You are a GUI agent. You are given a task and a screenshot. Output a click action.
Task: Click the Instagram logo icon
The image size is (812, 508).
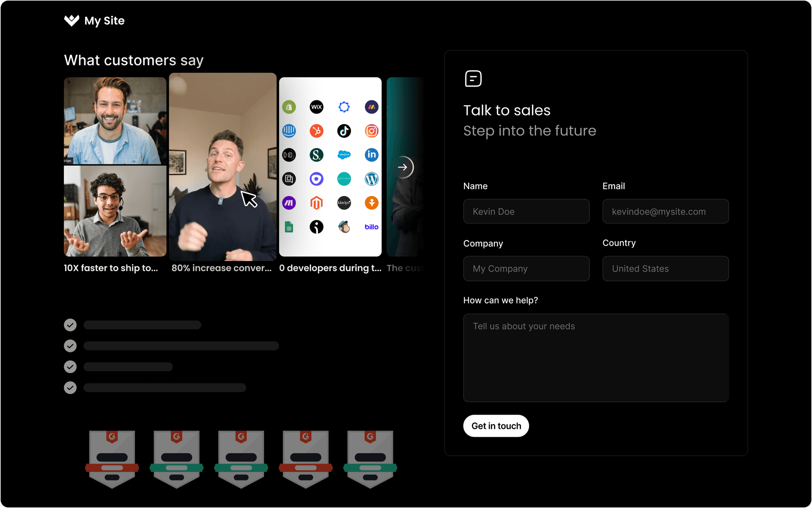[372, 131]
